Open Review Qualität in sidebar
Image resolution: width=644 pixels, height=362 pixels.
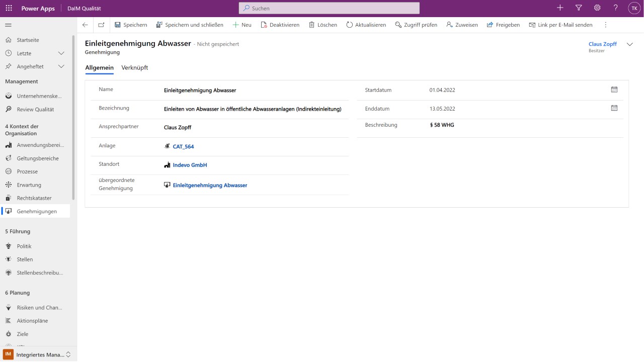click(x=35, y=109)
